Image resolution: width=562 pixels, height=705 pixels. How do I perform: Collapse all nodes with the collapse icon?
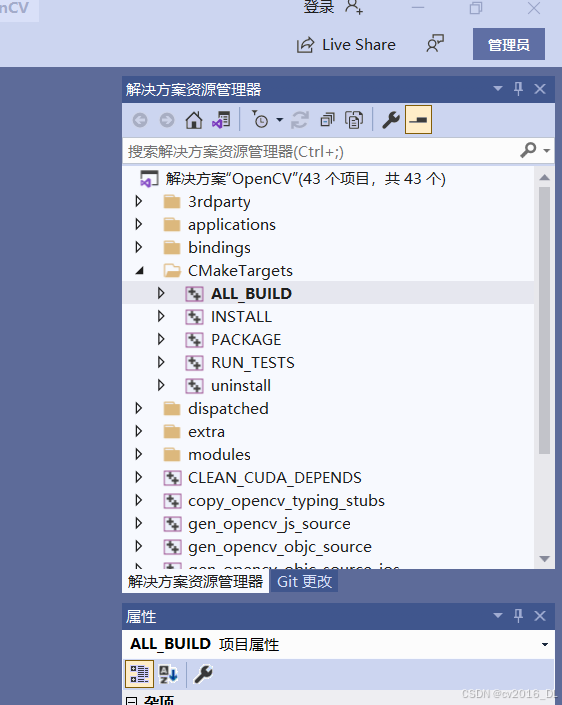(x=327, y=120)
